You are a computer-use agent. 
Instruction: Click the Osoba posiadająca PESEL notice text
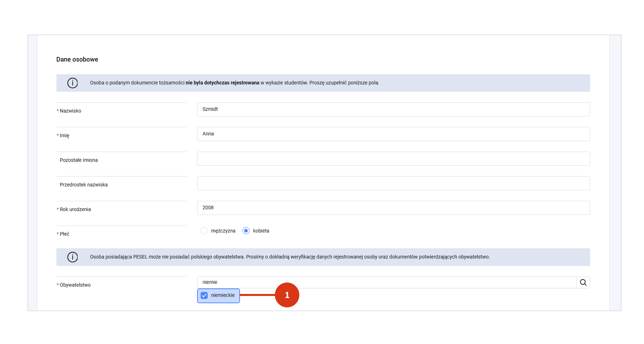290,257
